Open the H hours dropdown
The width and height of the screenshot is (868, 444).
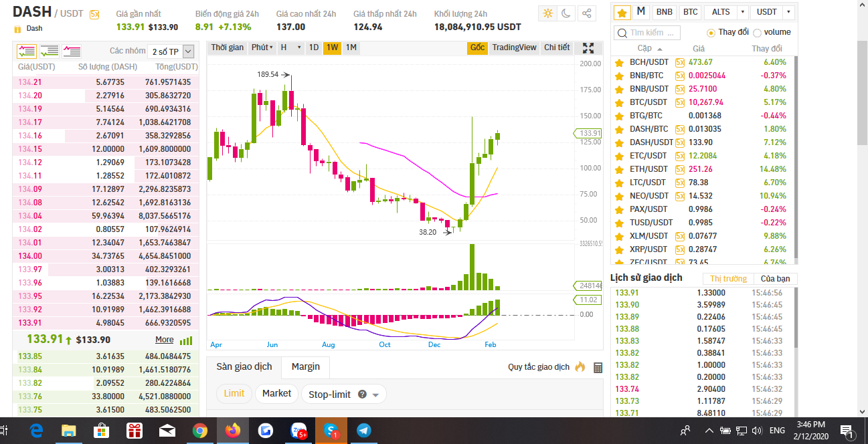(x=290, y=47)
